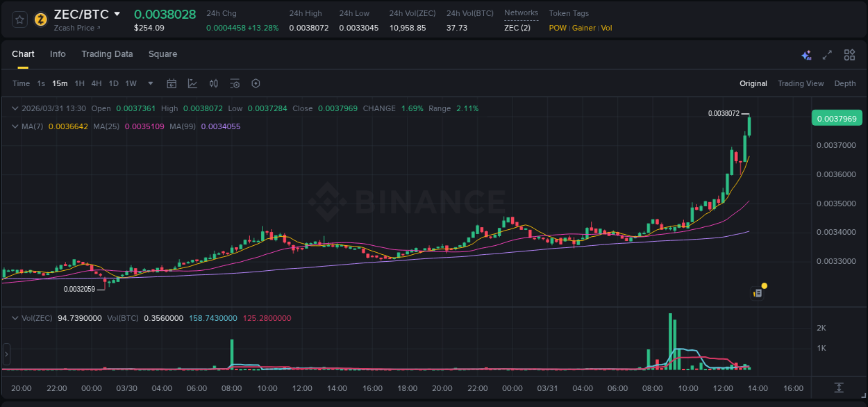Select the line chart style icon
The image size is (868, 407).
[192, 83]
